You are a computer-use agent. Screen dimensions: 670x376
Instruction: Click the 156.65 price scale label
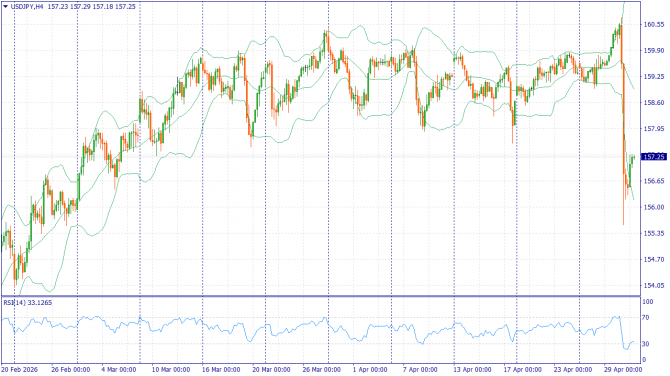tap(654, 181)
